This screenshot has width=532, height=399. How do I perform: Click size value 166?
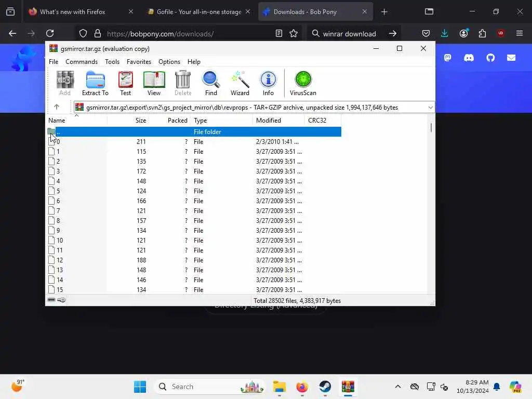pos(141,201)
